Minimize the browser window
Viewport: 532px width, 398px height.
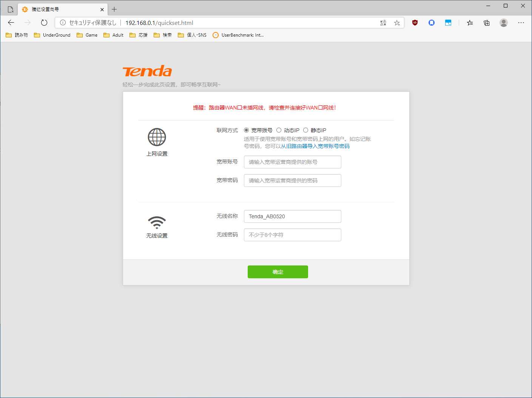488,6
